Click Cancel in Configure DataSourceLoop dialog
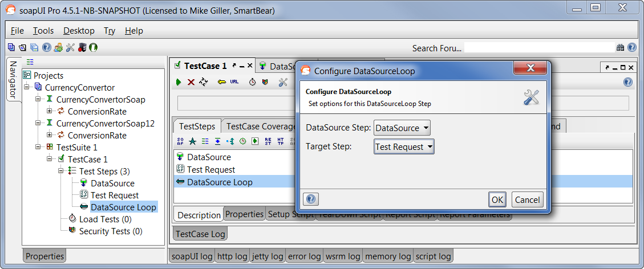 point(528,199)
